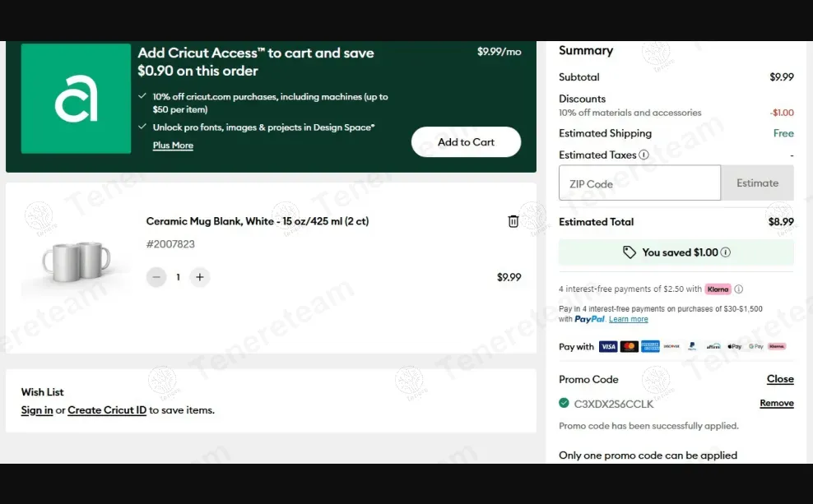The image size is (813, 504).
Task: Open PayPal Learn more link
Action: (629, 319)
